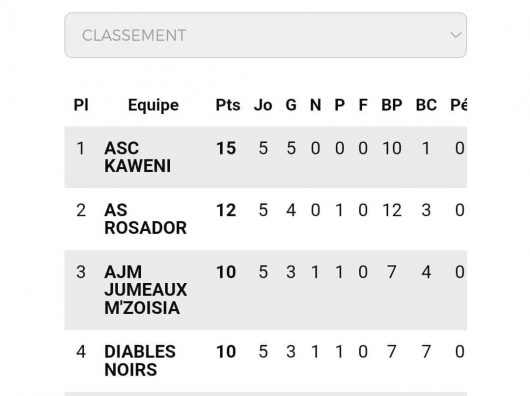Click the BC column header

426,105
